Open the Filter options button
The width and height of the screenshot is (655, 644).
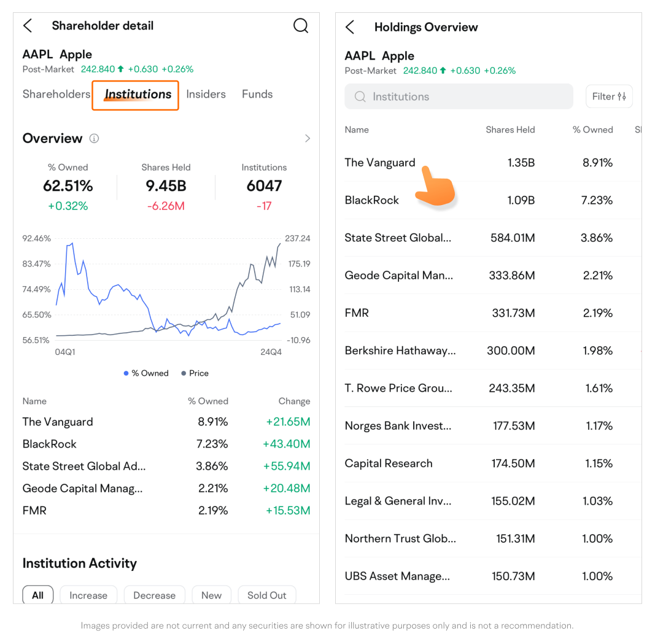(x=608, y=96)
